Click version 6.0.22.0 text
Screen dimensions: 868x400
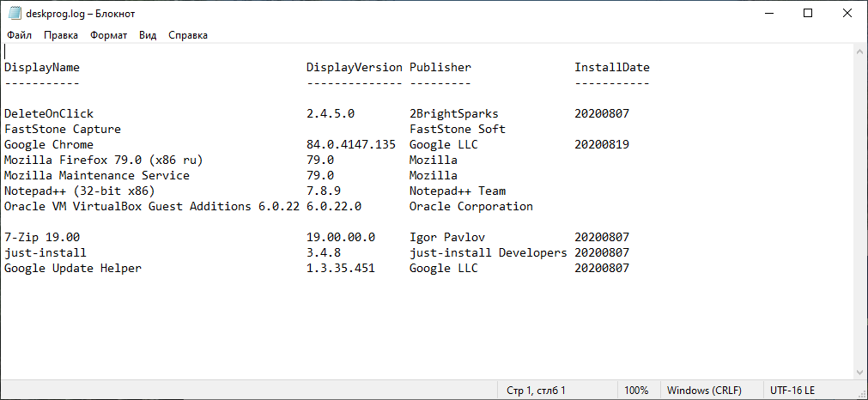coord(334,207)
